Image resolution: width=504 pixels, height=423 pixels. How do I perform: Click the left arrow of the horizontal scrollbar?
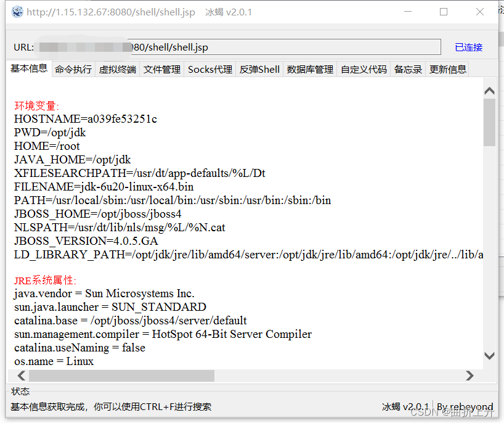click(20, 376)
